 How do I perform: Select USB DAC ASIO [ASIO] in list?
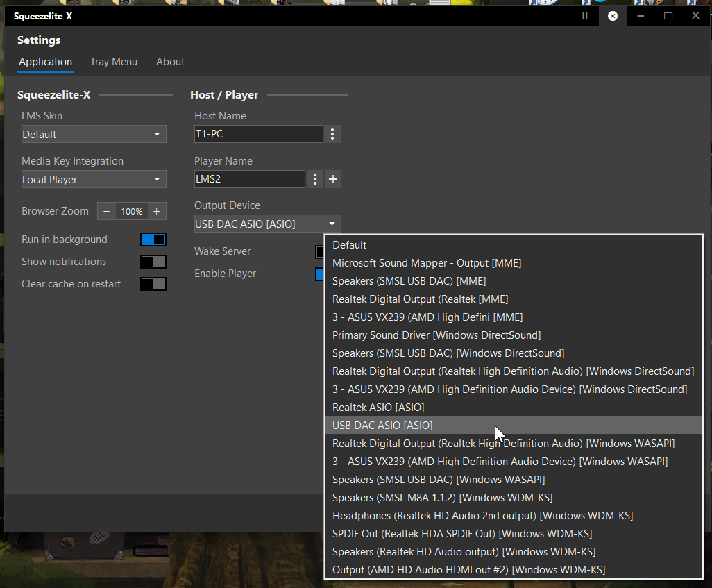pyautogui.click(x=514, y=426)
